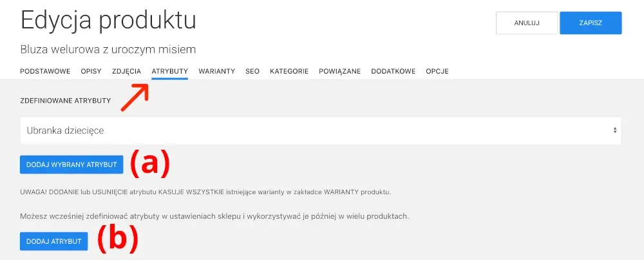The width and height of the screenshot is (644, 260).
Task: Save product with ZAPISZ button
Action: click(591, 23)
